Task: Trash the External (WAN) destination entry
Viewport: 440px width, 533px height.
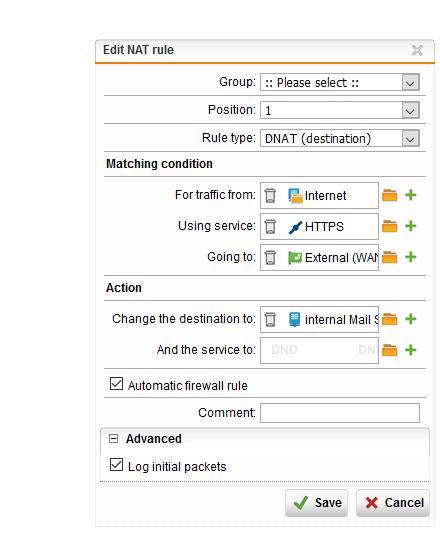Action: tap(270, 258)
